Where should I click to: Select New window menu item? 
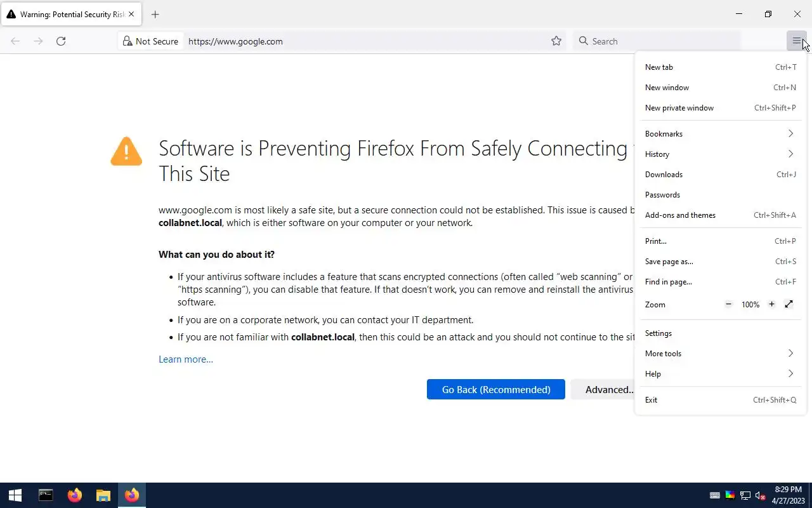(x=720, y=88)
